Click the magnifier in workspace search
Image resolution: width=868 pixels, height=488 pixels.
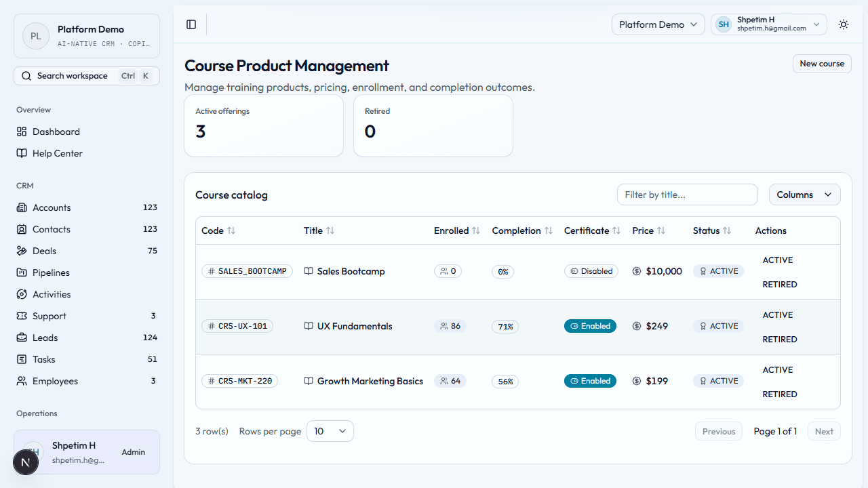pyautogui.click(x=26, y=75)
